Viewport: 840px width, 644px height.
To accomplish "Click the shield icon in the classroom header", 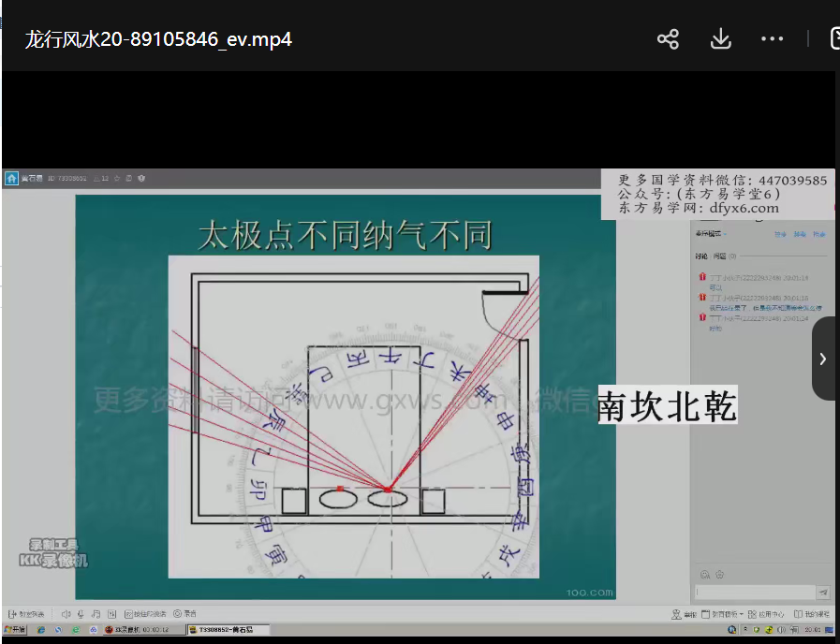I will coord(141,178).
